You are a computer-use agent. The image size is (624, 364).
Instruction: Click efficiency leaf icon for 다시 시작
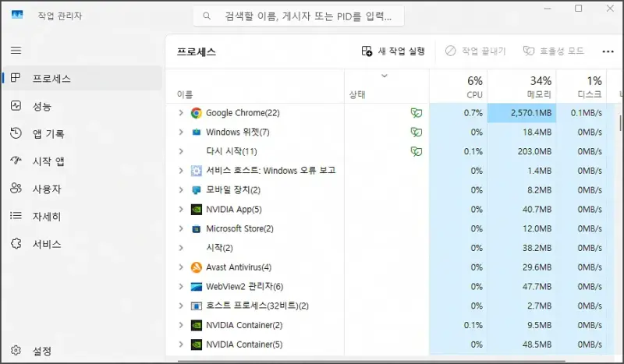coord(417,151)
